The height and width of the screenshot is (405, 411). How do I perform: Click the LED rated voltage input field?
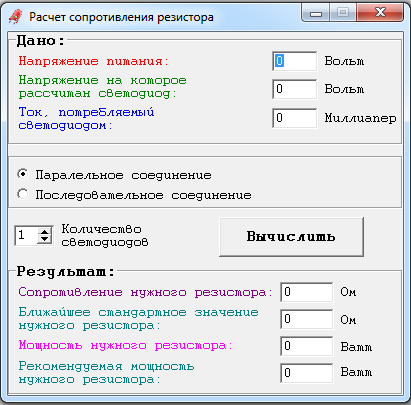point(294,89)
